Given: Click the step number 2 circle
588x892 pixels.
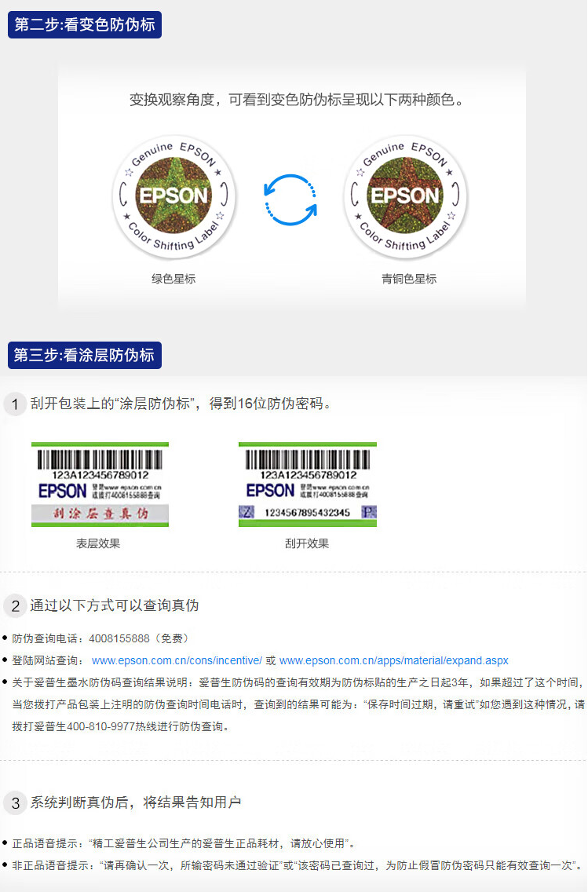Looking at the screenshot, I should pos(16,606).
